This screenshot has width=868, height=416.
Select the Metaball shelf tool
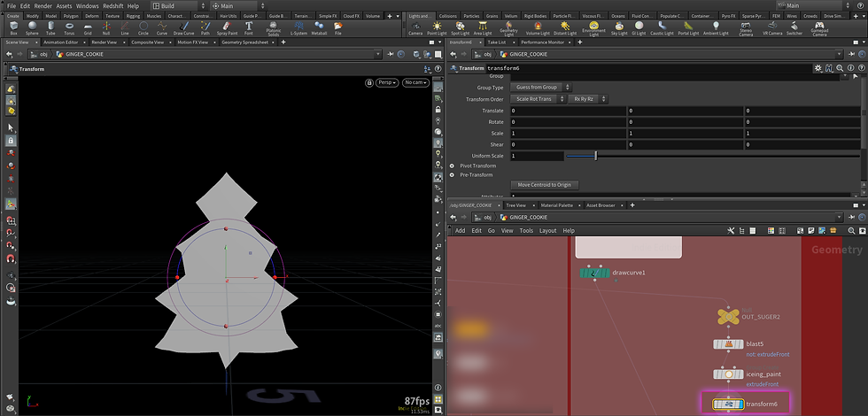click(x=320, y=28)
